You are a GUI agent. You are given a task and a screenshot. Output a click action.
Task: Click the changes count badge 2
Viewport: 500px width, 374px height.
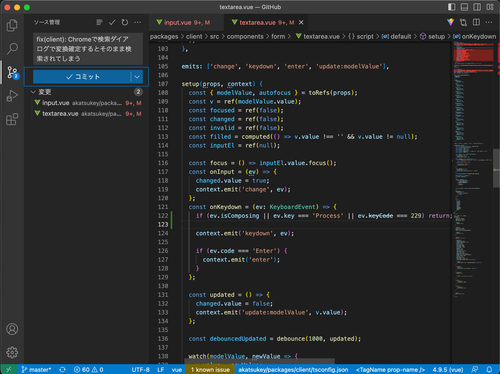(x=138, y=92)
